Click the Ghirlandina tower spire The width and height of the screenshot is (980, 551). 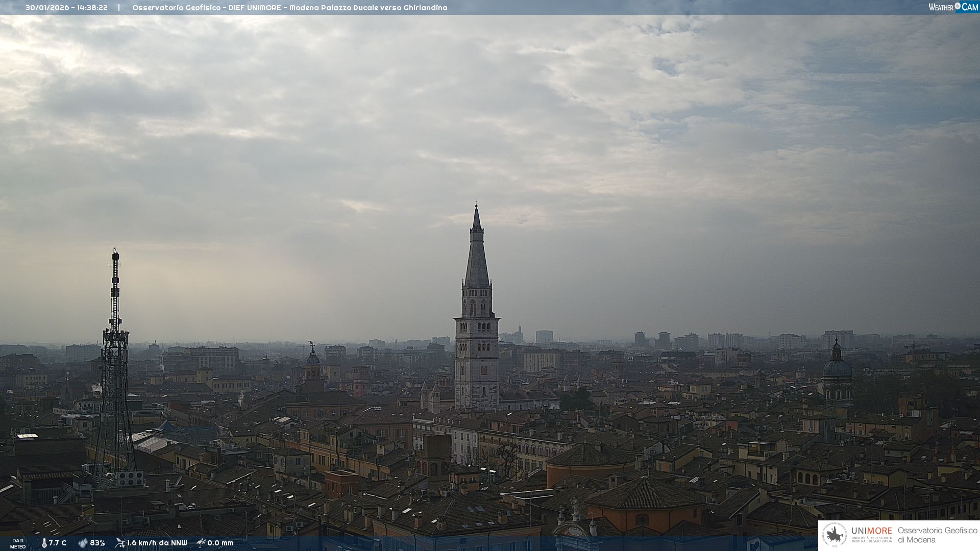(477, 255)
